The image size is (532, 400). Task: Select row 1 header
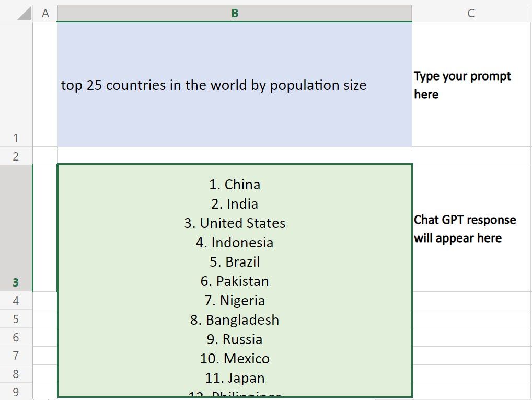[x=16, y=85]
